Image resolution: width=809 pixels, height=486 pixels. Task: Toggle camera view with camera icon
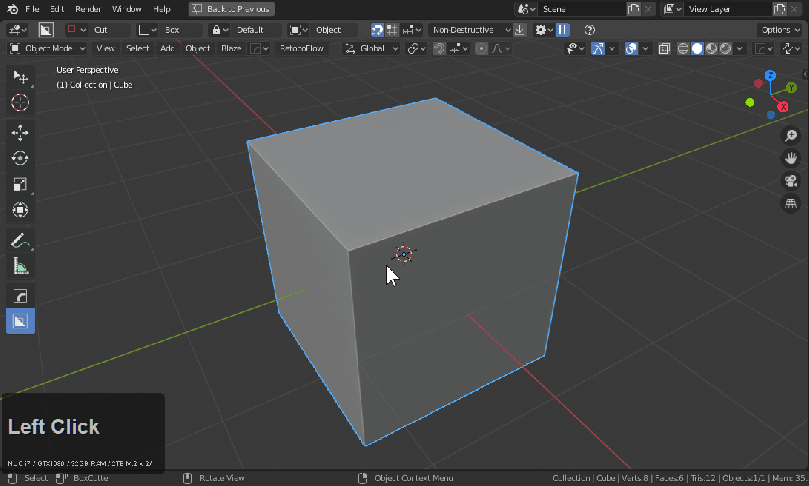790,181
